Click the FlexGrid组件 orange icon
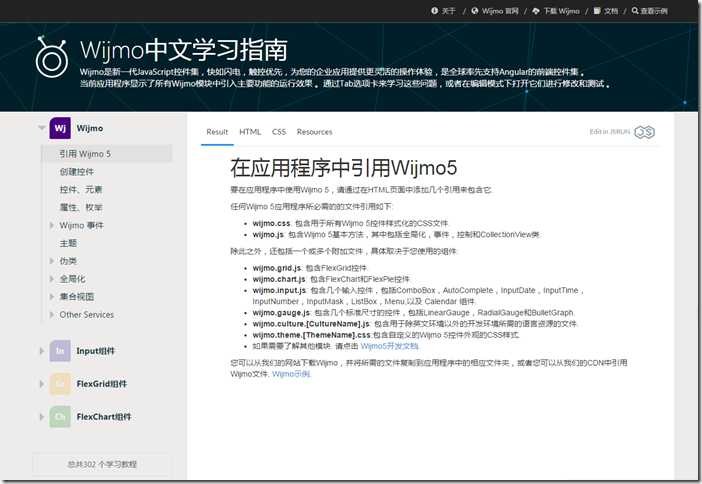702x484 pixels. [x=60, y=384]
